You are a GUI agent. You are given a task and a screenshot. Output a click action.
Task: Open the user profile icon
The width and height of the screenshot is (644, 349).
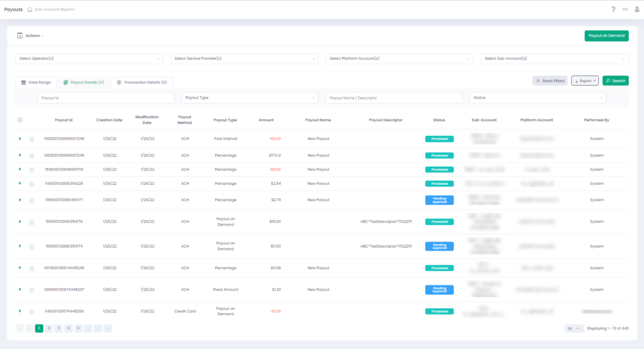click(x=636, y=9)
